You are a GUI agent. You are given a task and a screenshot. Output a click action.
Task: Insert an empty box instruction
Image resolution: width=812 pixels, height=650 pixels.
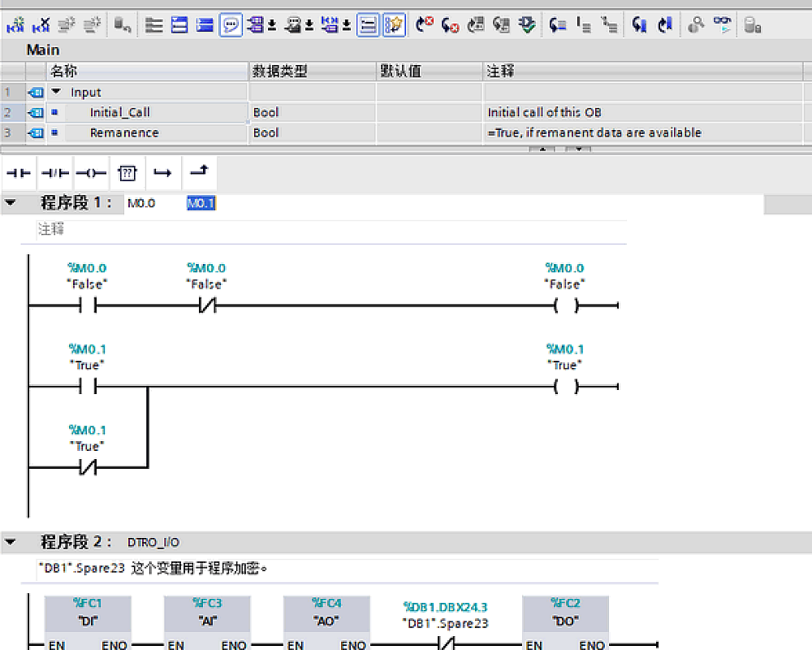pyautogui.click(x=127, y=173)
